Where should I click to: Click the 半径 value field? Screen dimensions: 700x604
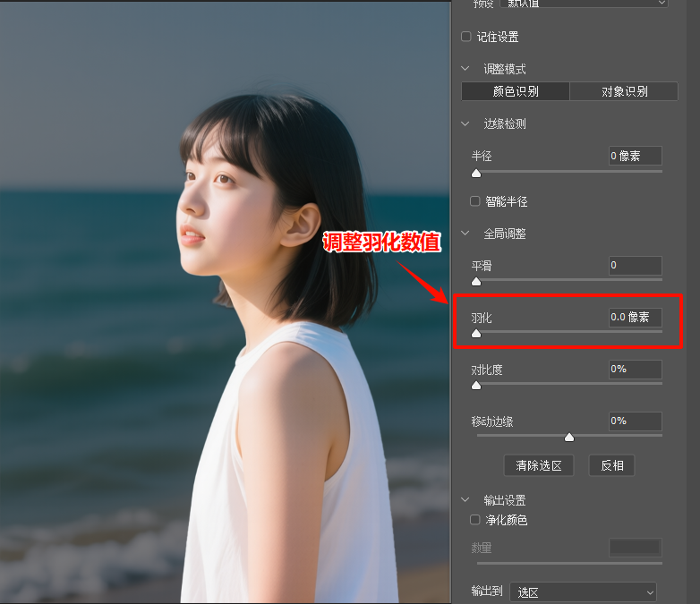tap(636, 156)
